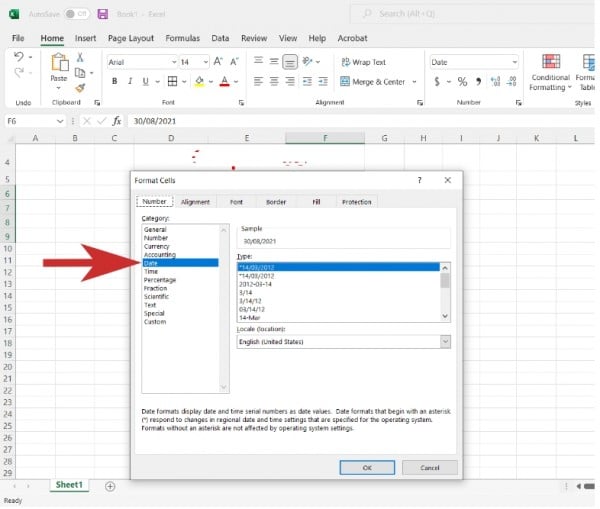
Task: Open the Protection tab in Format Cells
Action: pyautogui.click(x=357, y=202)
